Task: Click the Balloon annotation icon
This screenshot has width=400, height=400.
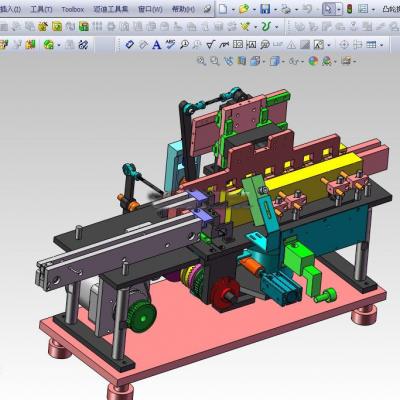Action: click(184, 44)
